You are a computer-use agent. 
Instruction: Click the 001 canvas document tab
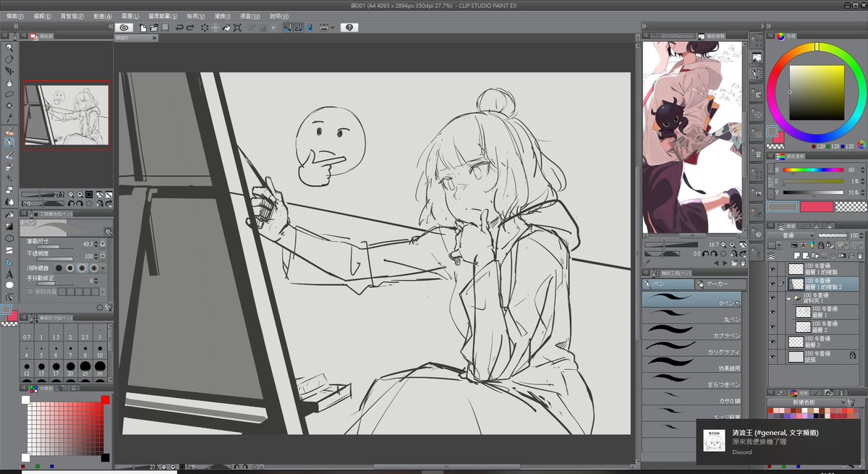pos(135,38)
